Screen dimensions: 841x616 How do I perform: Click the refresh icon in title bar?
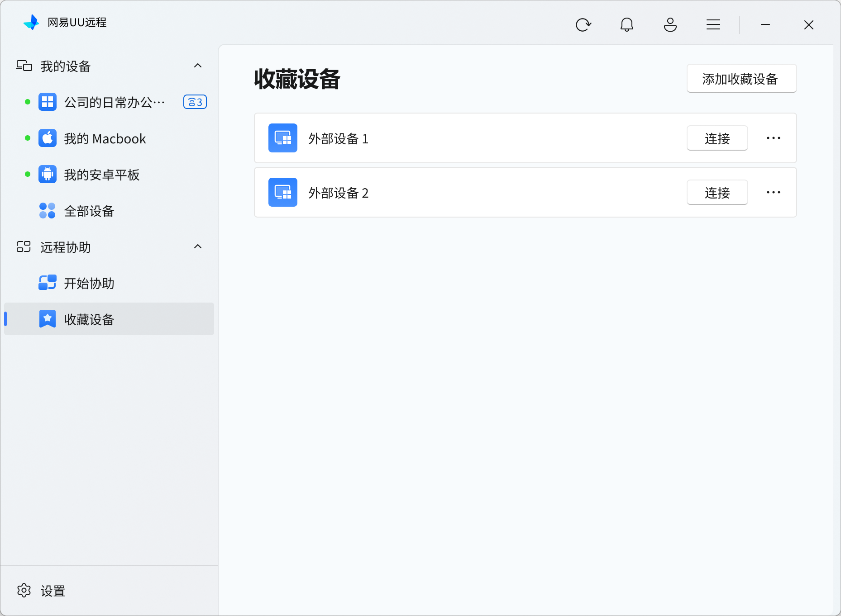click(x=583, y=24)
